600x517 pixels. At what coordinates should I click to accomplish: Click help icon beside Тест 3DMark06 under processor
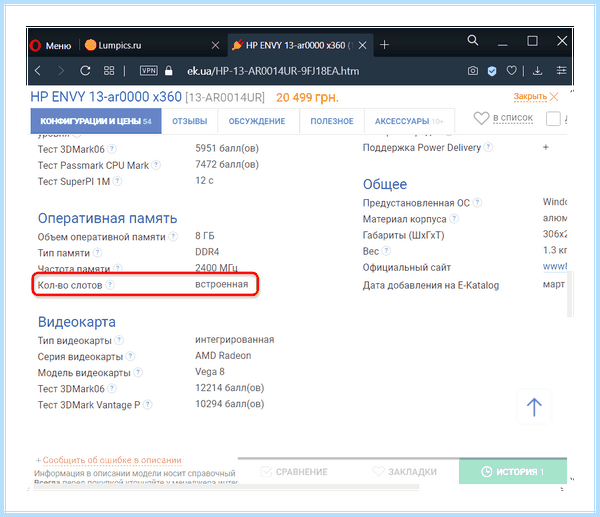pyautogui.click(x=112, y=148)
